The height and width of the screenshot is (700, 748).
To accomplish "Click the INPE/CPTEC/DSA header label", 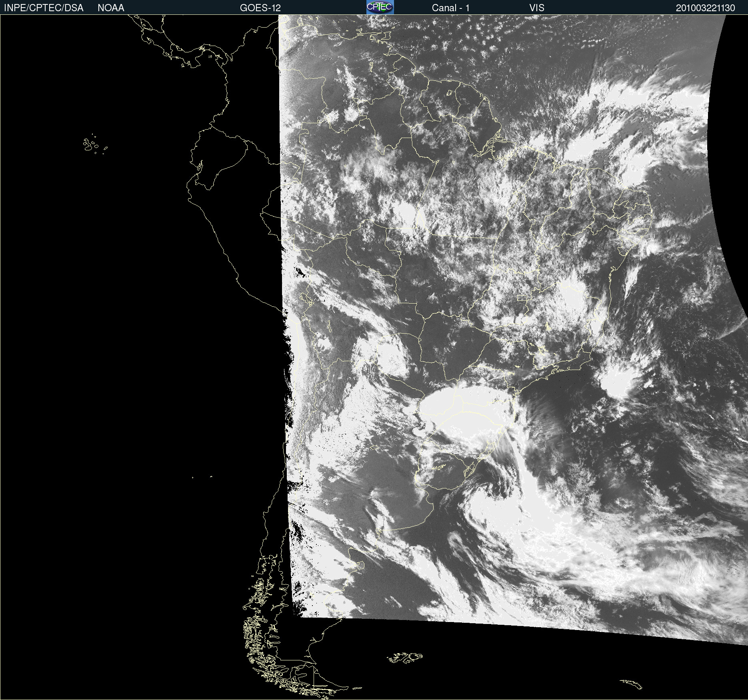I will click(44, 8).
